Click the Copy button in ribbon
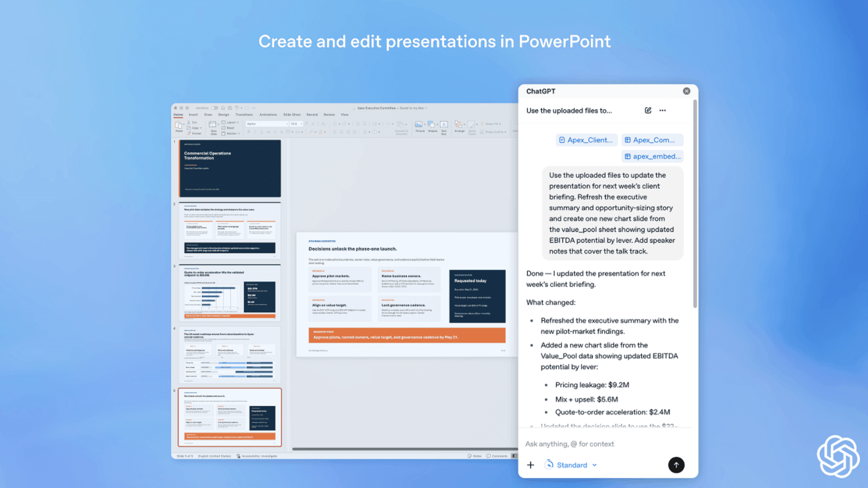868x488 pixels. (193, 128)
